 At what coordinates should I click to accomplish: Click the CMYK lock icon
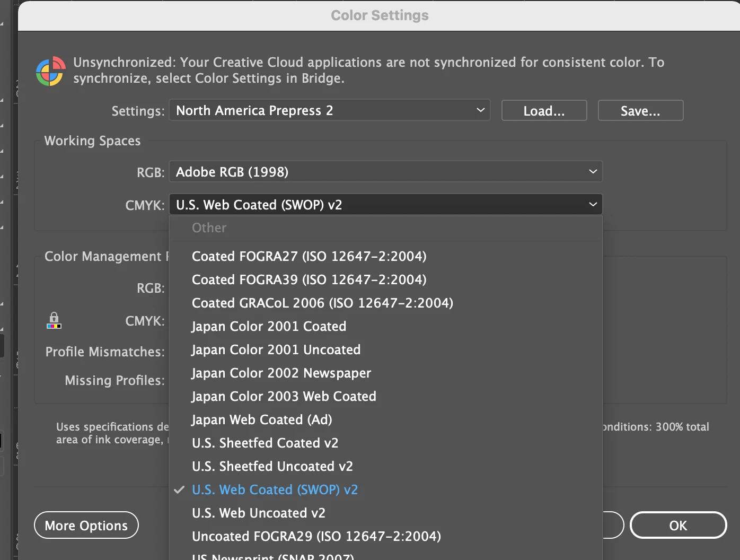pos(54,320)
